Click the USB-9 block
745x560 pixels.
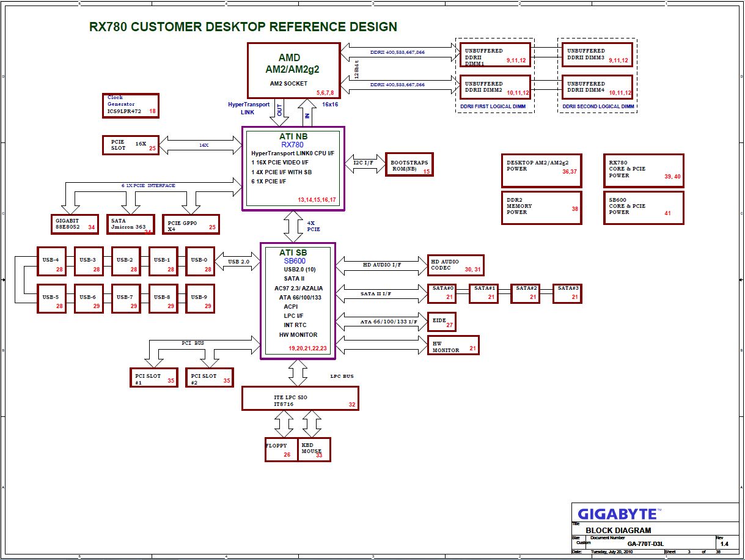click(200, 299)
